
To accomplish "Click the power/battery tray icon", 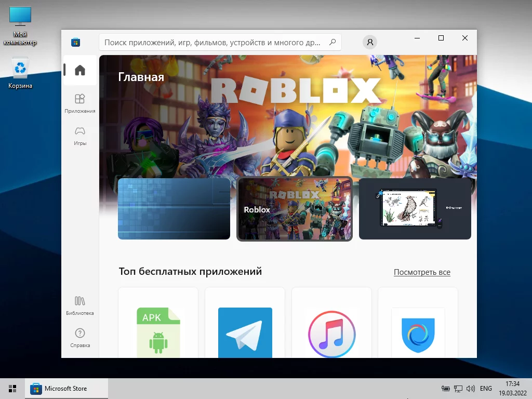I will 445,389.
